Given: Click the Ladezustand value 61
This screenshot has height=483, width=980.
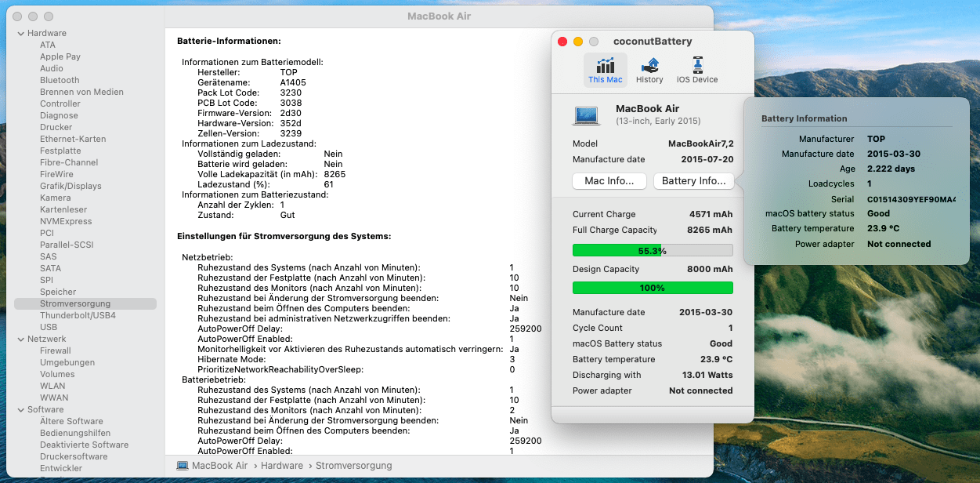Looking at the screenshot, I should [329, 184].
